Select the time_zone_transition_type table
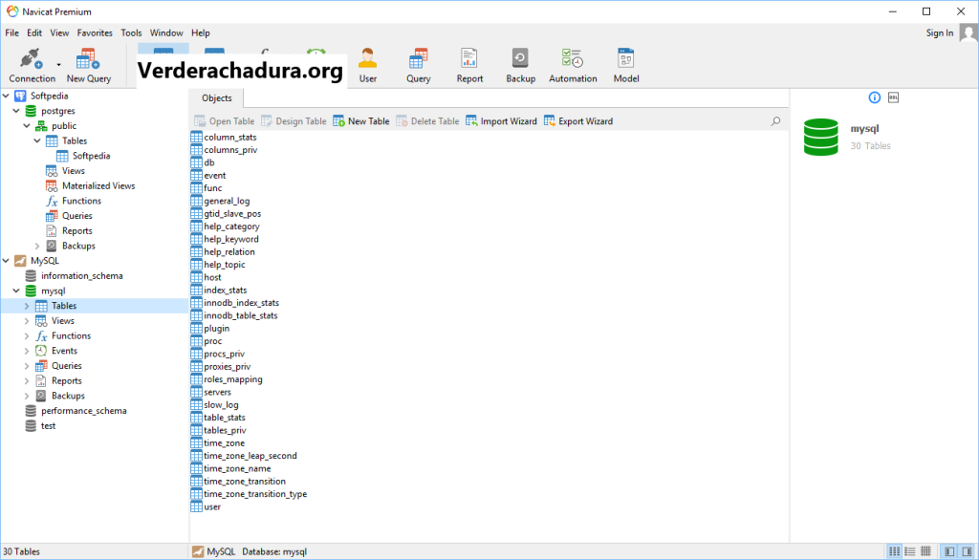This screenshot has width=979, height=560. 250,494
